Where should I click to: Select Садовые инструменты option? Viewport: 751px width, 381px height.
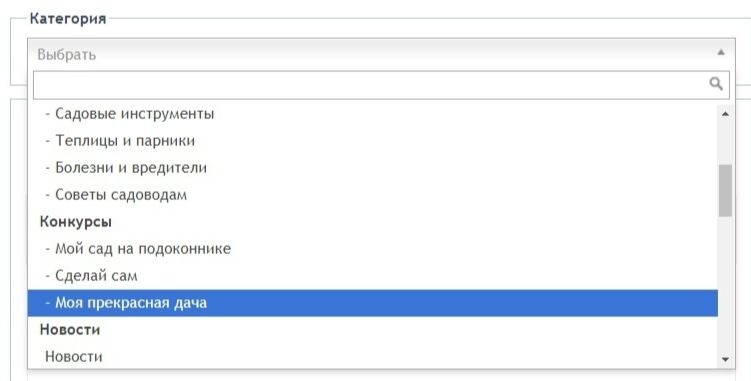(x=373, y=114)
